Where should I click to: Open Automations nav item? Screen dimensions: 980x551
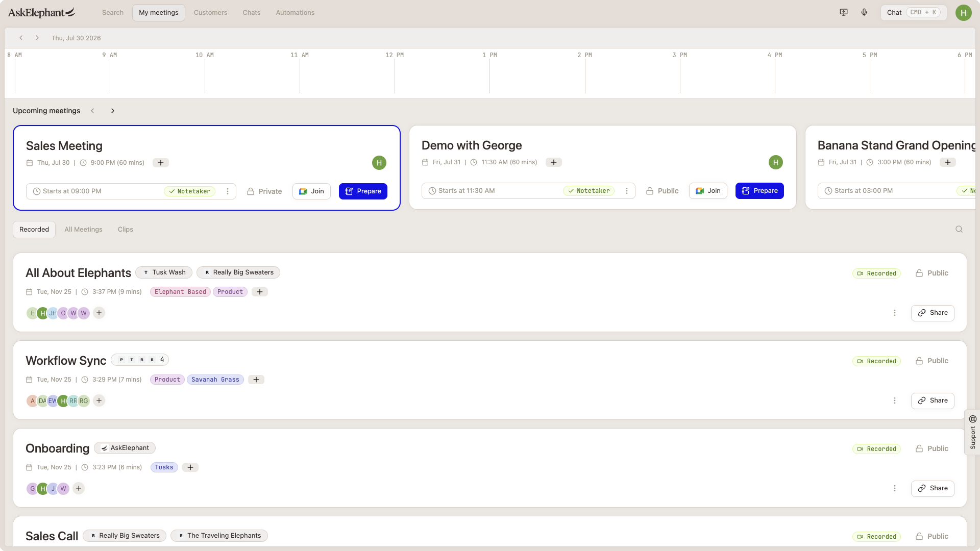click(x=296, y=12)
